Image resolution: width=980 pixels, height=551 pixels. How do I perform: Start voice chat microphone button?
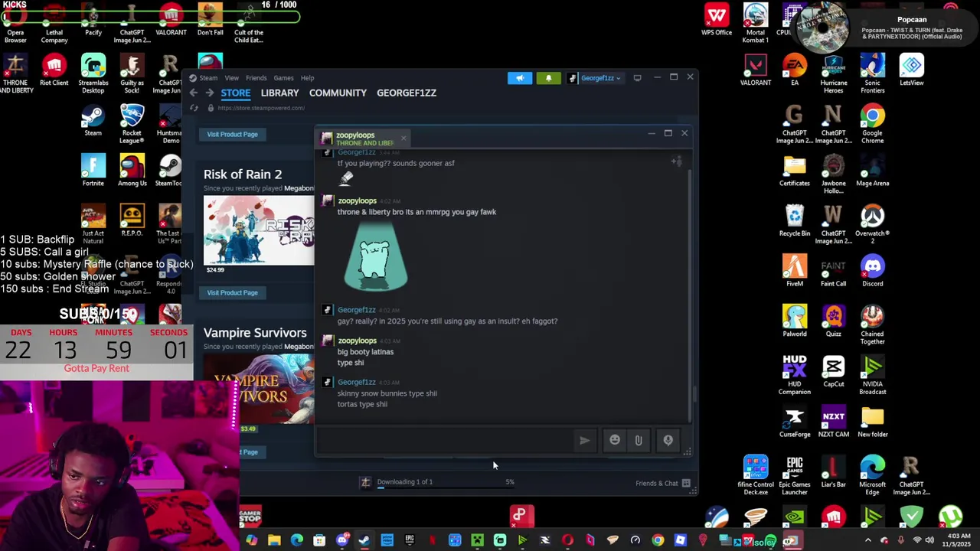pyautogui.click(x=668, y=440)
